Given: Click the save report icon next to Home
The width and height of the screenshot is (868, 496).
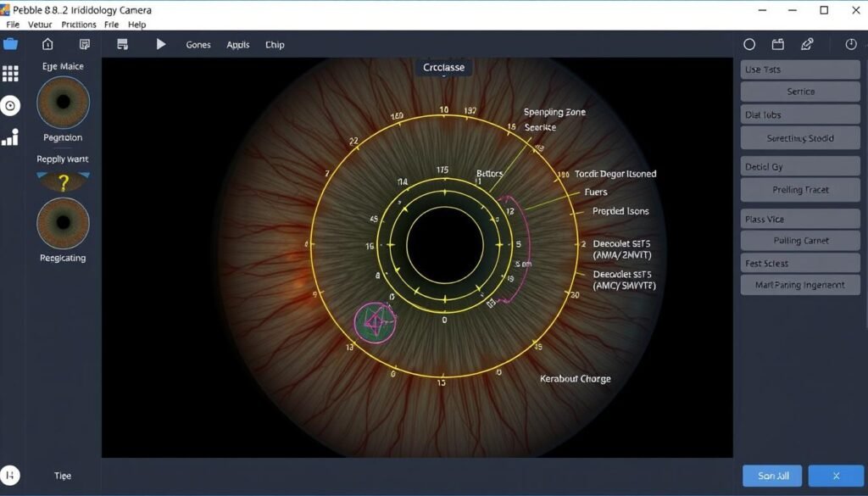Looking at the screenshot, I should tap(85, 44).
